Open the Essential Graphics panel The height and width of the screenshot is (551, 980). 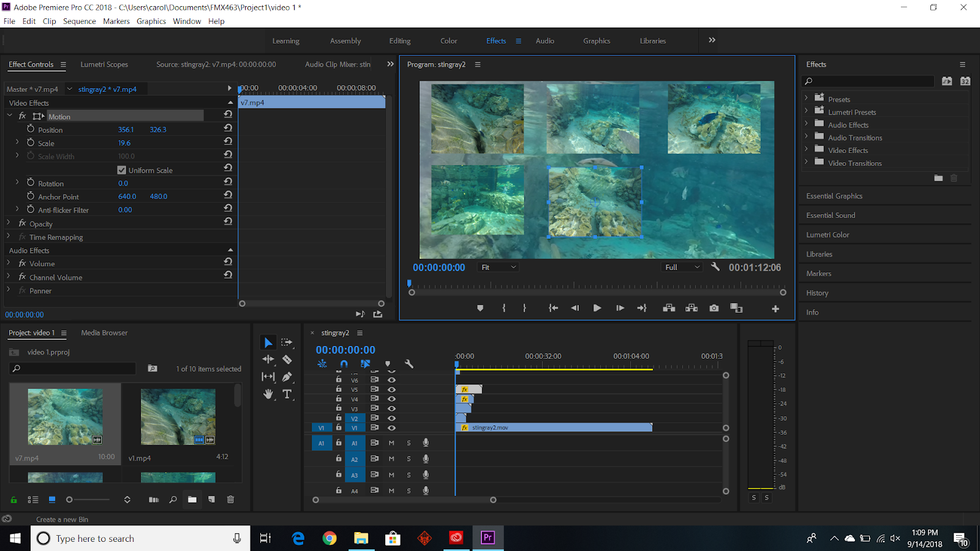834,196
